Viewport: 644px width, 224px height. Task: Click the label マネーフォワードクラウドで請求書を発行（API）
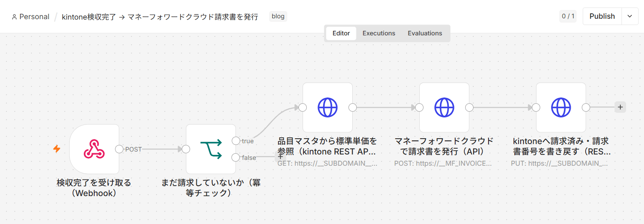pyautogui.click(x=444, y=146)
